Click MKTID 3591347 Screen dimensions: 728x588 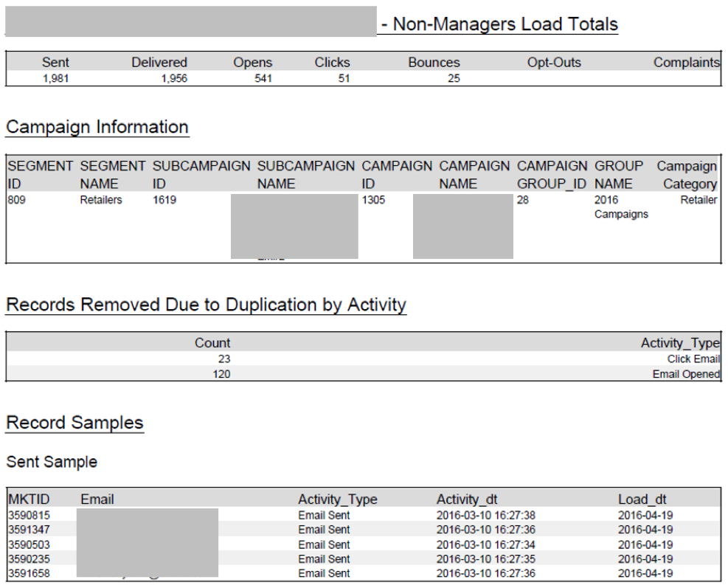29,530
